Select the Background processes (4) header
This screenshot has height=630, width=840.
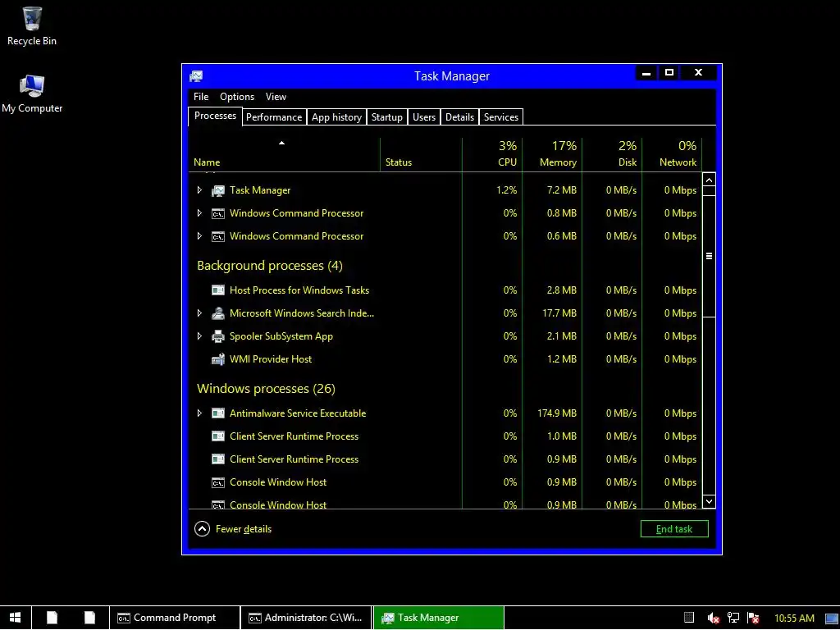(x=269, y=266)
